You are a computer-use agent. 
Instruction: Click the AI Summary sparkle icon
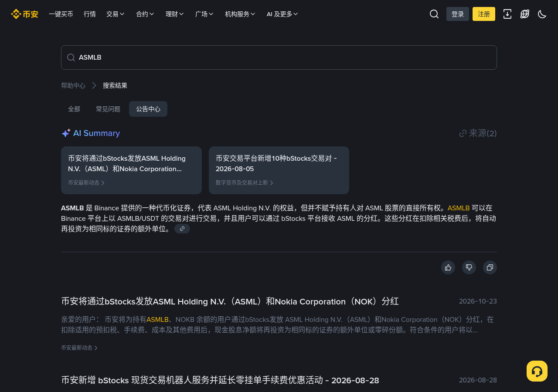(66, 133)
